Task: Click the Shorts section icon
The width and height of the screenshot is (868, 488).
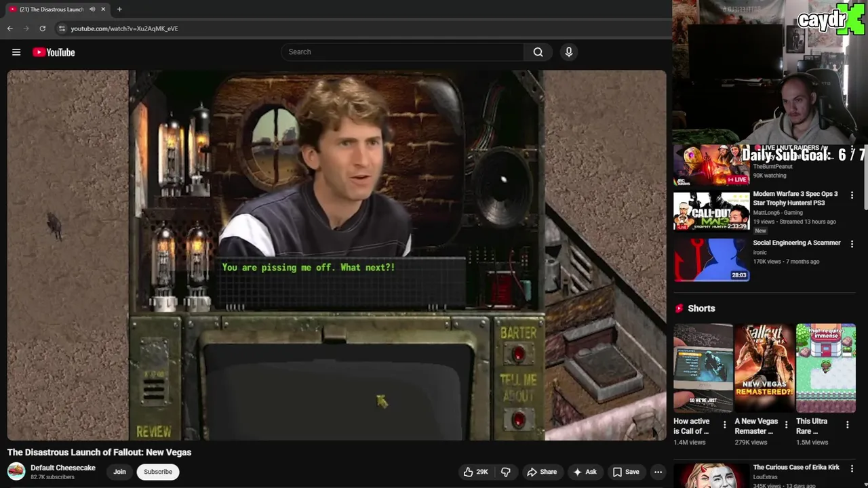Action: (679, 308)
